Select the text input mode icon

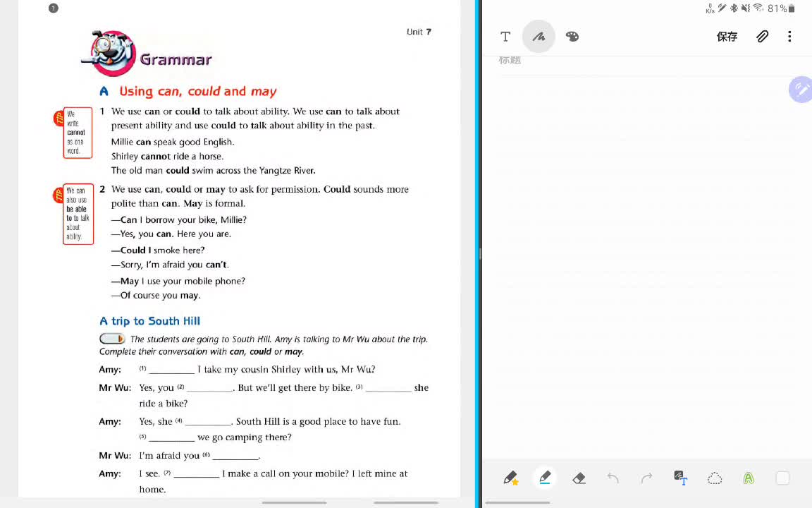(505, 36)
